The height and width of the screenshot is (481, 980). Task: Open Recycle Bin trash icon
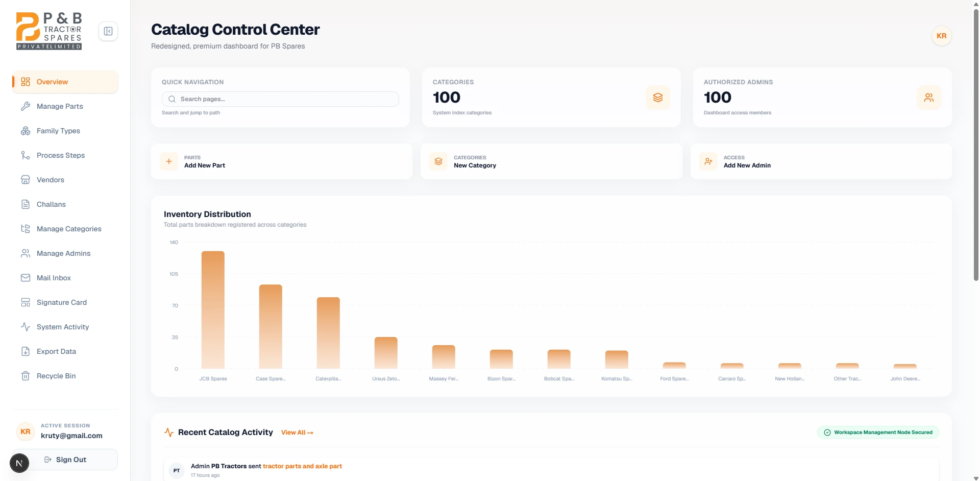click(26, 376)
